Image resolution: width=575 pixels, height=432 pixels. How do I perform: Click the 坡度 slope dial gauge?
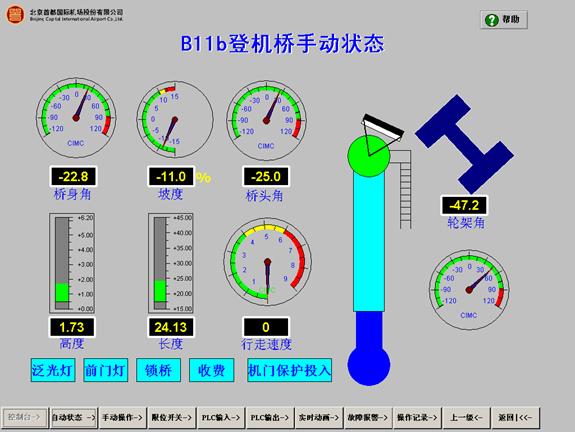[x=175, y=120]
